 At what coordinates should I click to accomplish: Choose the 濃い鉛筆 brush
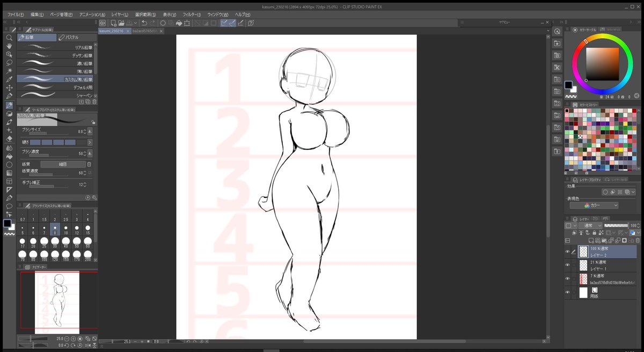tap(55, 63)
